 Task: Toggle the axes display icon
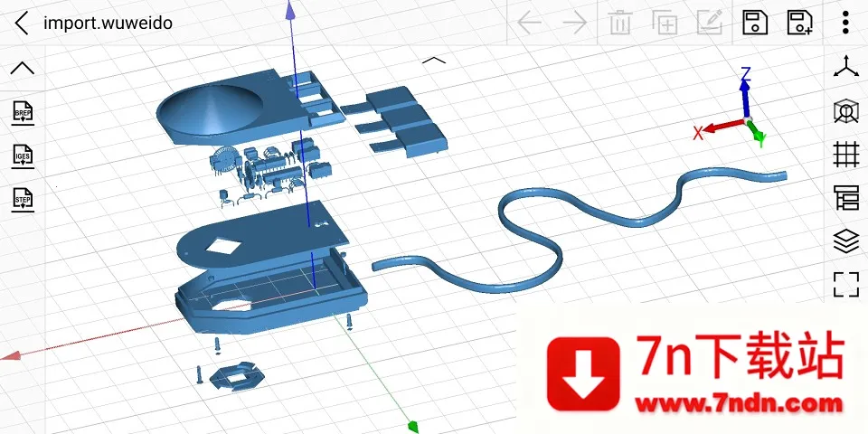pos(845,68)
